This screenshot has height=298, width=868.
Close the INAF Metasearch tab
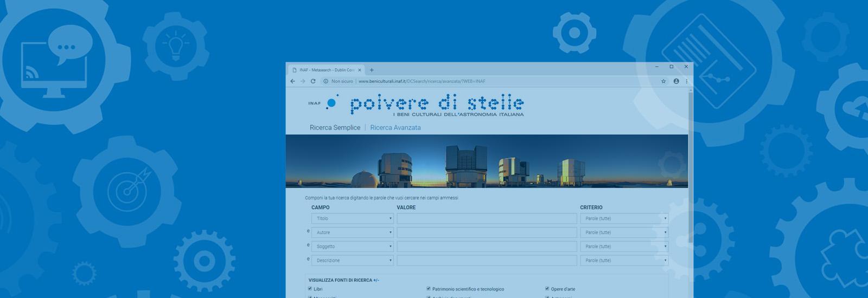click(359, 70)
